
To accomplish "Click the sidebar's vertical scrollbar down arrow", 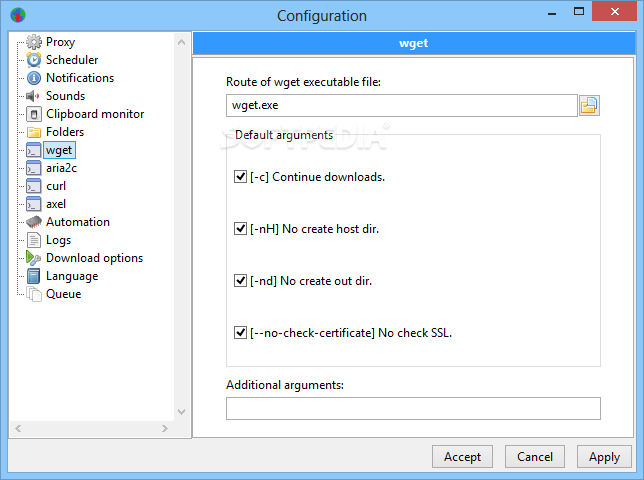I will pyautogui.click(x=182, y=411).
